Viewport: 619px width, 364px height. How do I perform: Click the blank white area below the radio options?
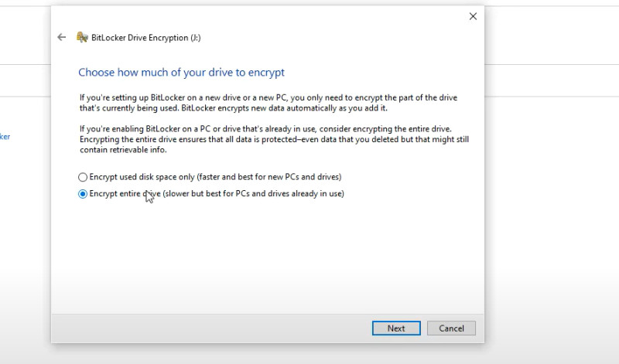point(268,257)
